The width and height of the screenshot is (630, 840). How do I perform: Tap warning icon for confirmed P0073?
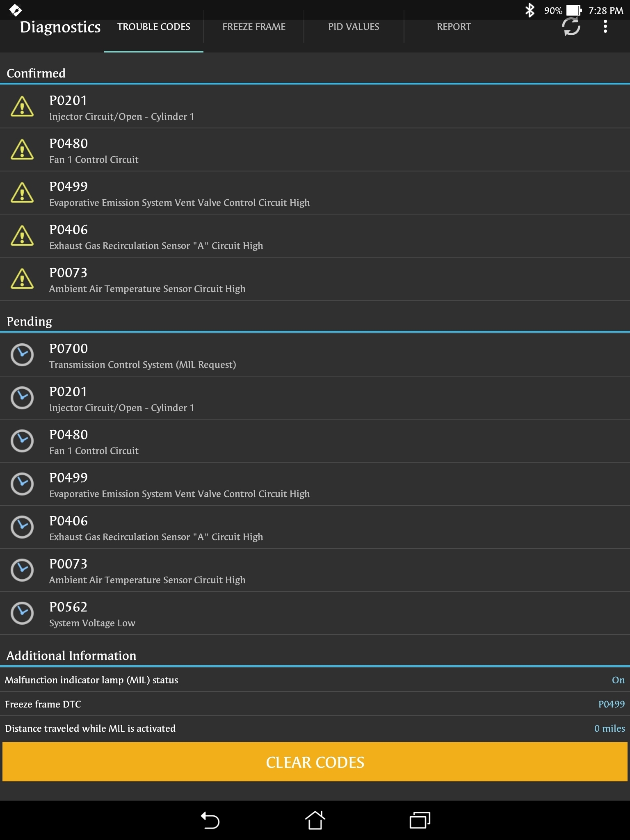(x=22, y=279)
